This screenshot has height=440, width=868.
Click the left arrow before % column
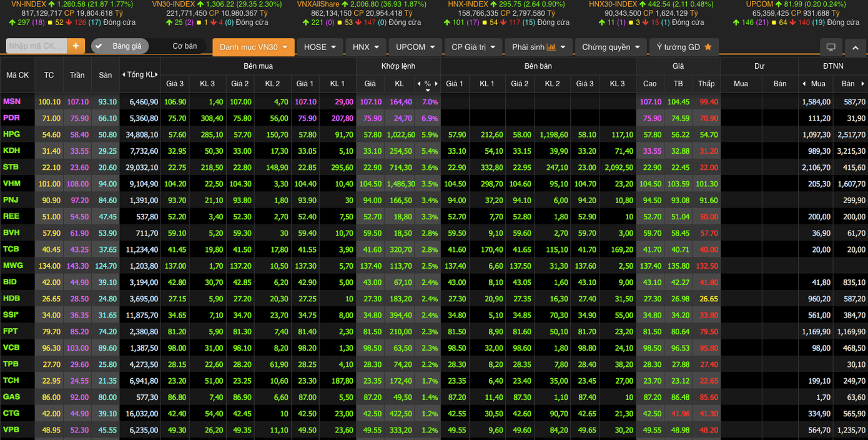(419, 84)
